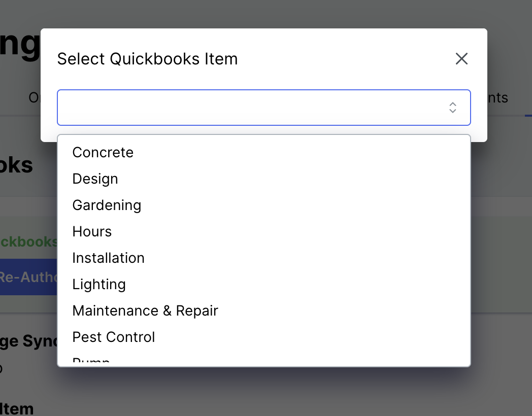Select Concrete from the item list
This screenshot has width=532, height=416.
coord(103,152)
